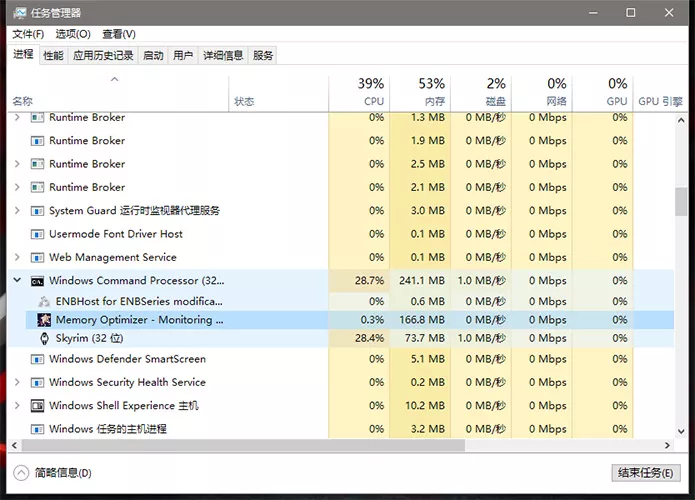Click the 241.1 MB memory cell
Viewport: 695px width, 500px height.
[422, 281]
